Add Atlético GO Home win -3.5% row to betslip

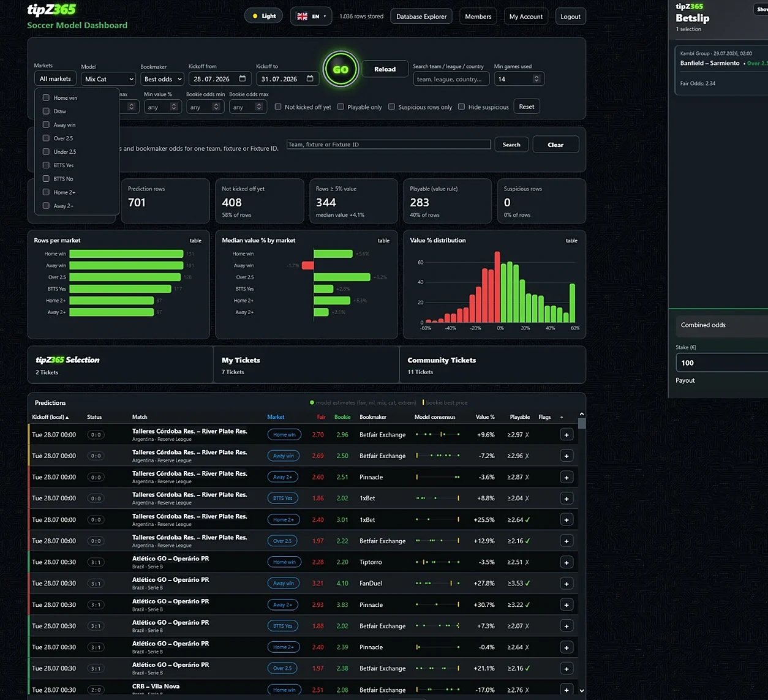click(567, 562)
